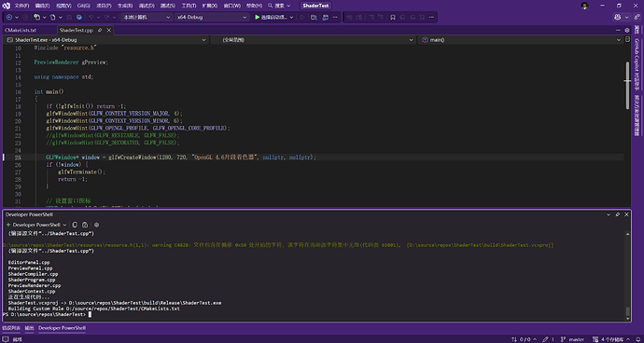Click glfwCreateWindow on code line 25
Viewport: 644px width, 343px height.
(133, 158)
